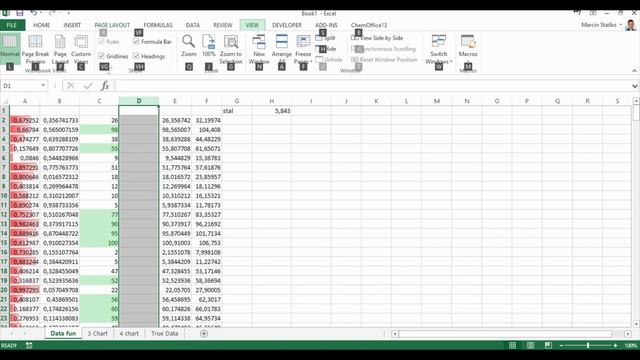This screenshot has height=360, width=640.
Task: Open the ChemOffice13 ribbon tab
Action: pyautogui.click(x=369, y=25)
